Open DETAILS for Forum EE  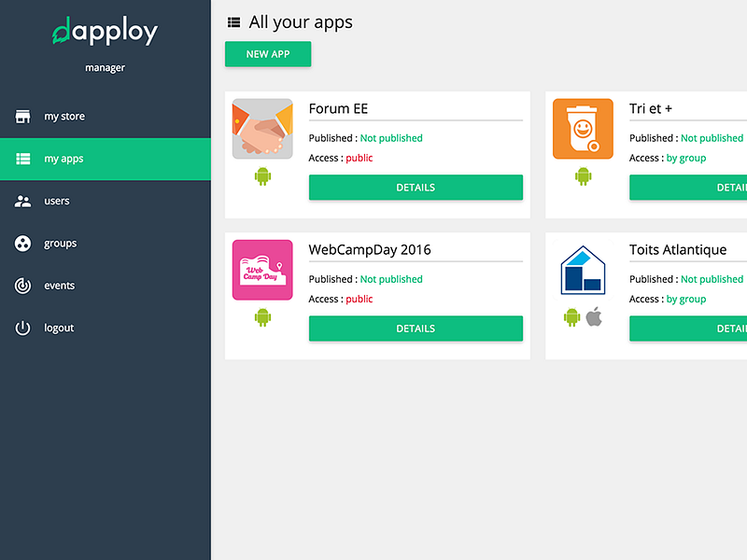(x=416, y=188)
